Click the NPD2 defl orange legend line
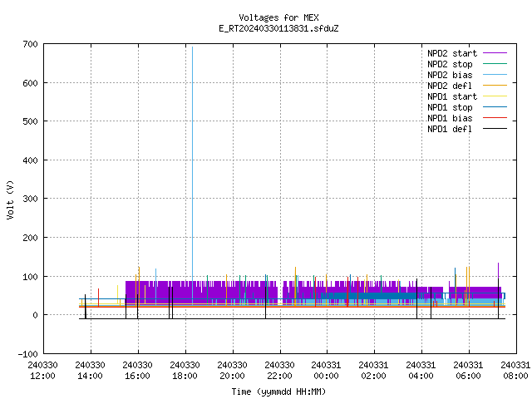 [x=495, y=86]
